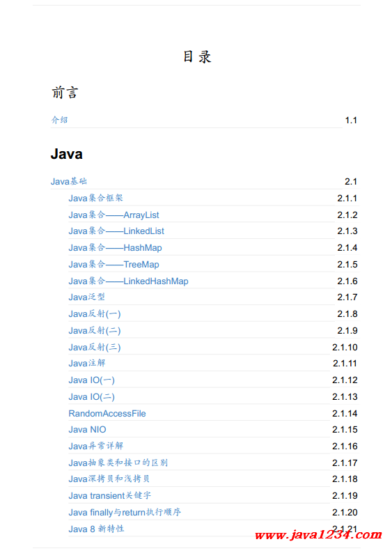
Task: Open Java集合——LinkedList entry
Action: click(x=116, y=231)
